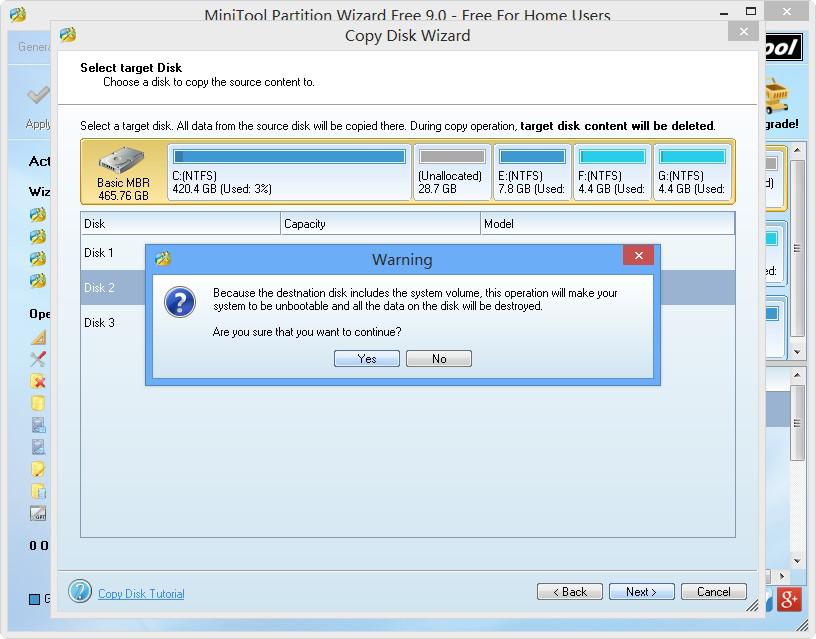Click the right arrow of the horizontal scrollbar
This screenshot has height=639, width=816.
(x=782, y=576)
